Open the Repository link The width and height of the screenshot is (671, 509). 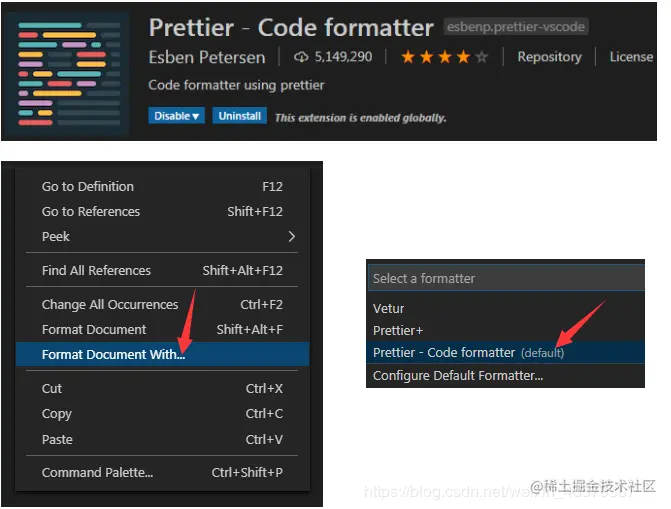(x=549, y=57)
